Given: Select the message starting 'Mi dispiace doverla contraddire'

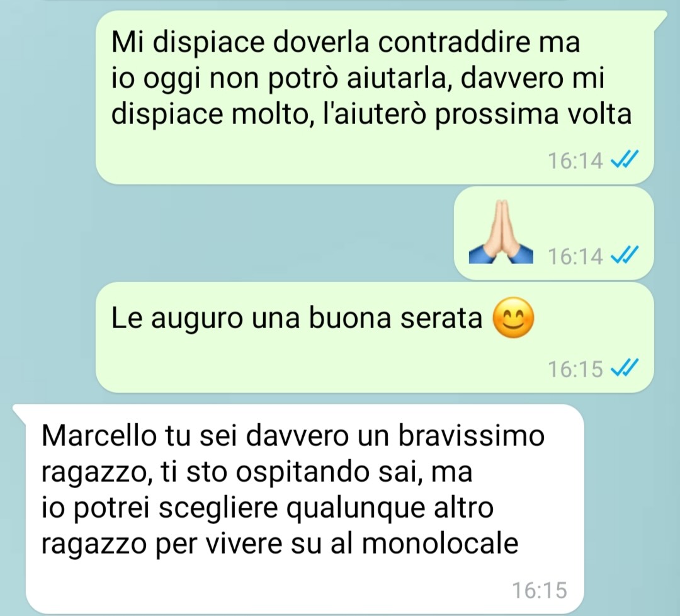Looking at the screenshot, I should pos(375,98).
